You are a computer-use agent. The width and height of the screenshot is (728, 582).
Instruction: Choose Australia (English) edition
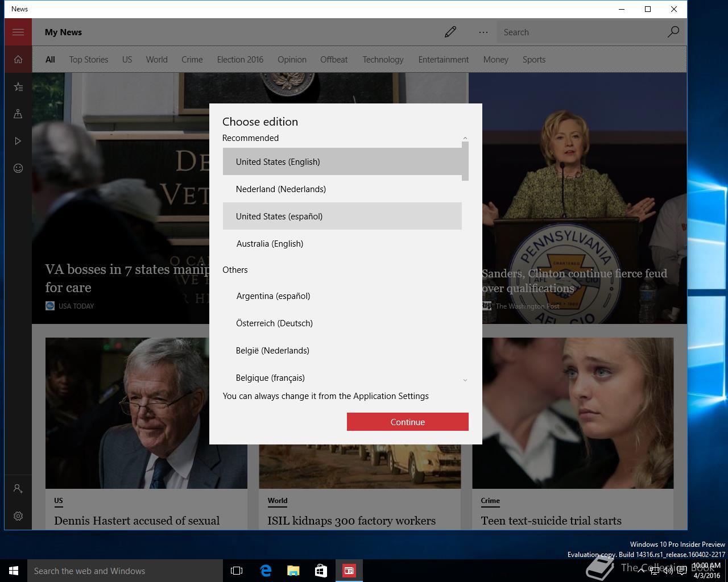pyautogui.click(x=342, y=243)
